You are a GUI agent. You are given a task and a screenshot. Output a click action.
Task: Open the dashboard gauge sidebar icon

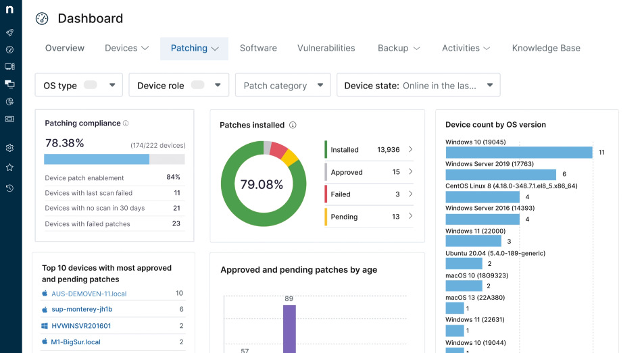[x=10, y=49]
